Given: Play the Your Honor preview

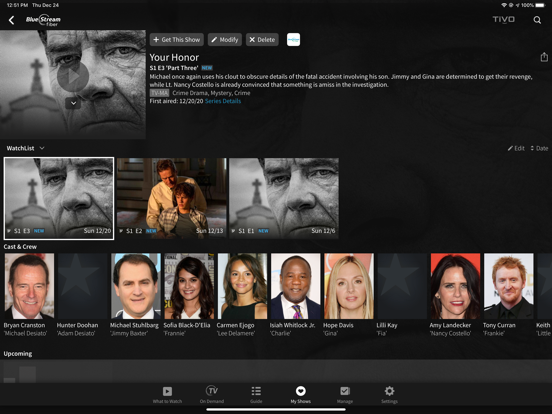Looking at the screenshot, I should click(73, 76).
